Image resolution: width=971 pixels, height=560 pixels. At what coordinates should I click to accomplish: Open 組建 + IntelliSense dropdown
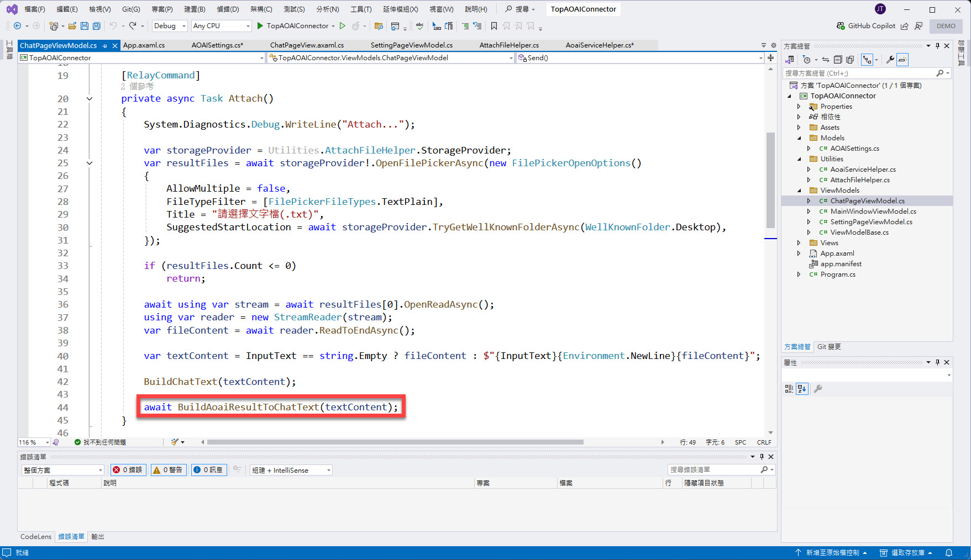click(291, 470)
